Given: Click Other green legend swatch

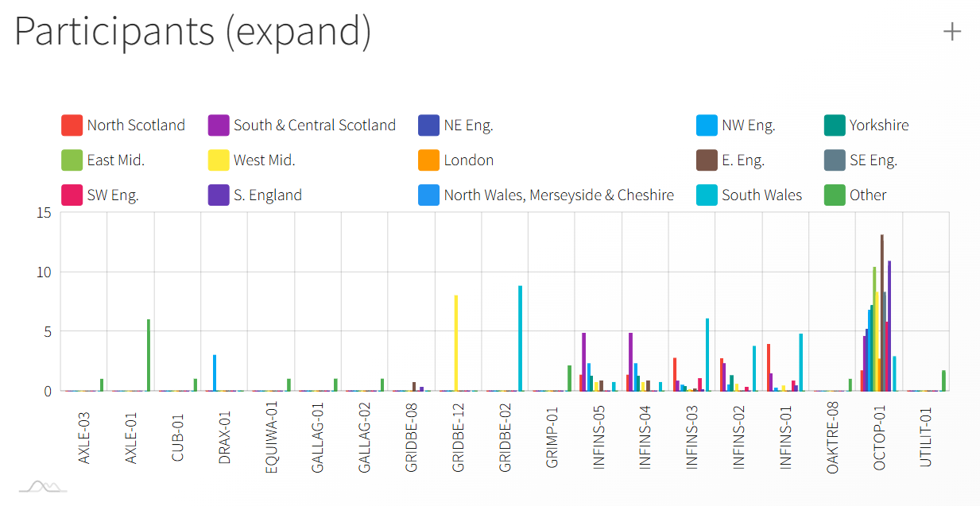Looking at the screenshot, I should click(835, 195).
